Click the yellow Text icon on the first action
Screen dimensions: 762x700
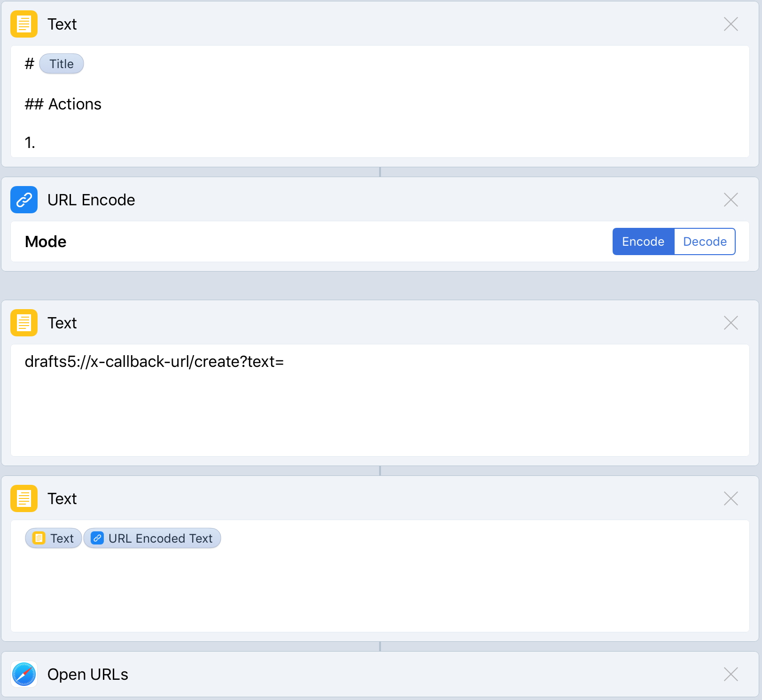(x=23, y=24)
